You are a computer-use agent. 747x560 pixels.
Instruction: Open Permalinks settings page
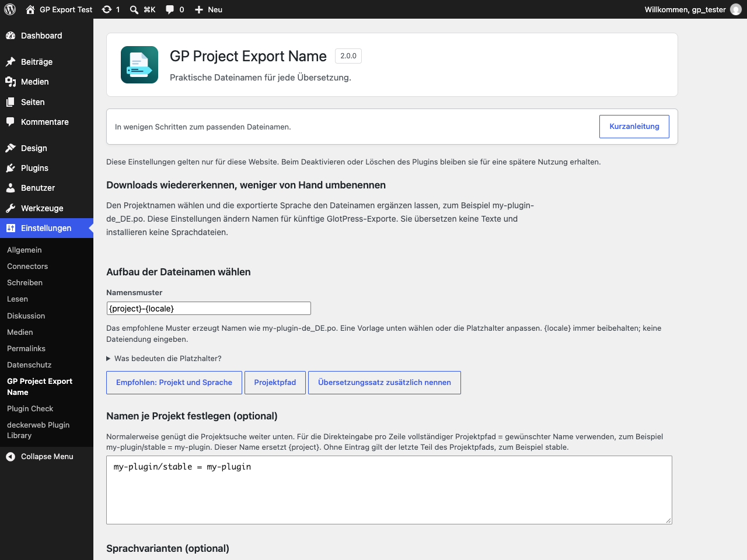pyautogui.click(x=26, y=348)
